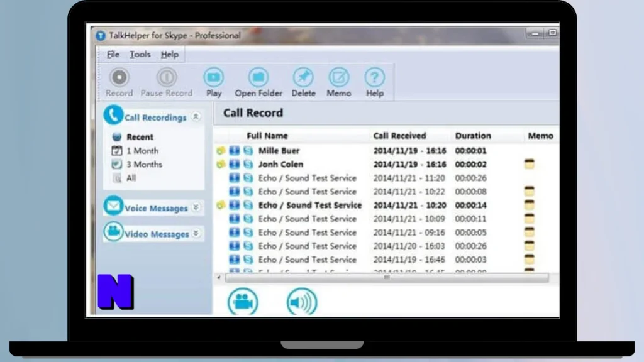Click the Full Name column header
The image size is (644, 362).
267,136
